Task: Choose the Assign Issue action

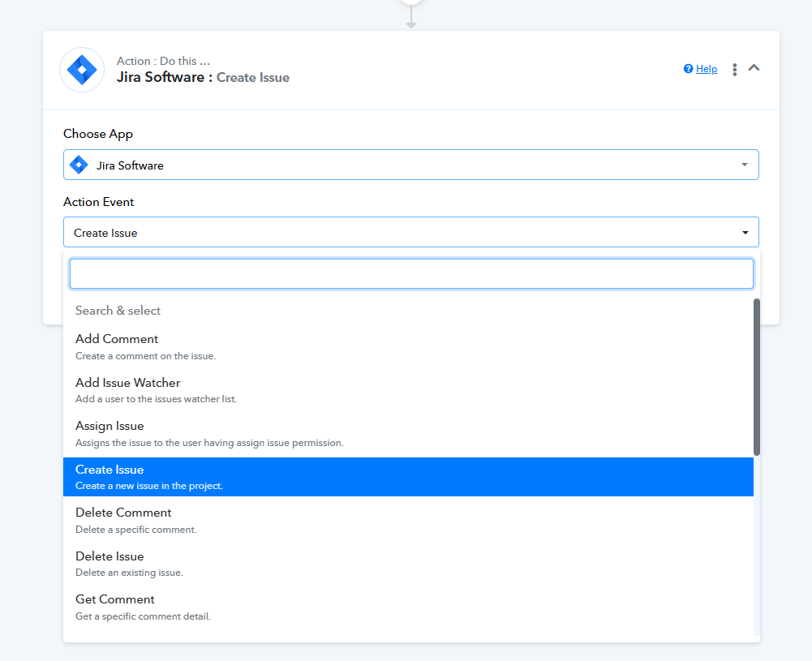Action: pos(110,426)
